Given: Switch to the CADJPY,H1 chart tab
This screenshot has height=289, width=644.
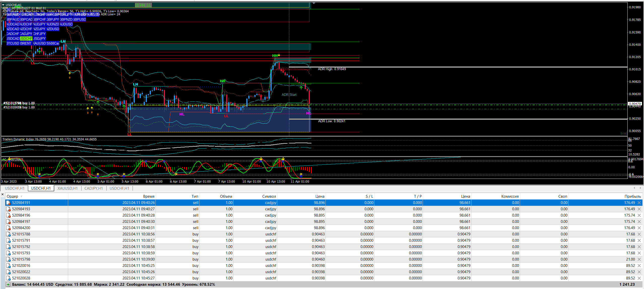Looking at the screenshot, I should coord(94,188).
